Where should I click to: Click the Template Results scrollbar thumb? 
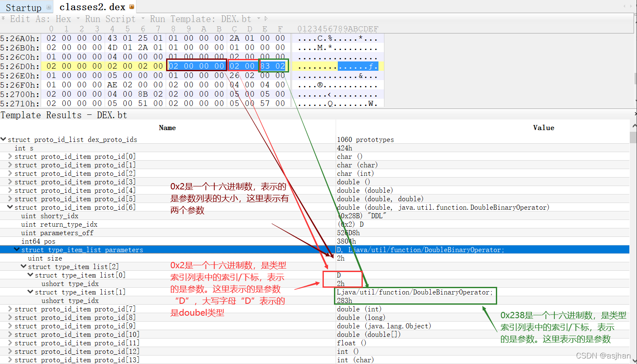(633, 137)
